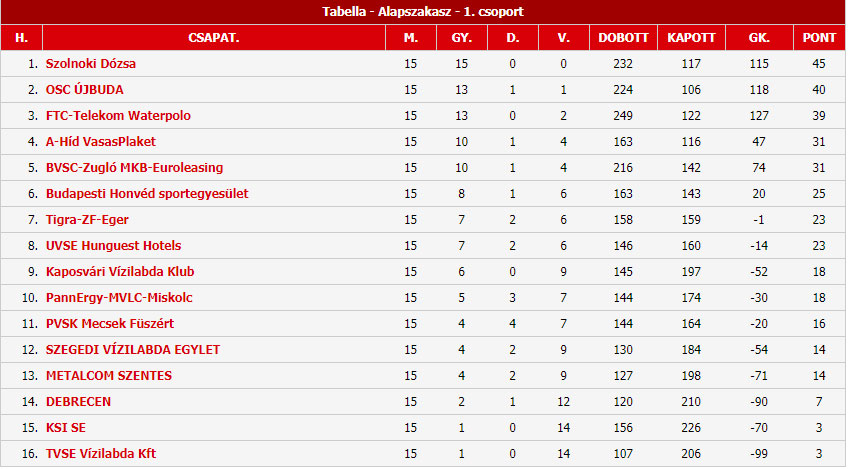The image size is (848, 469).
Task: Click Budapesti Honvéd sportegyesület link
Action: pyautogui.click(x=147, y=194)
